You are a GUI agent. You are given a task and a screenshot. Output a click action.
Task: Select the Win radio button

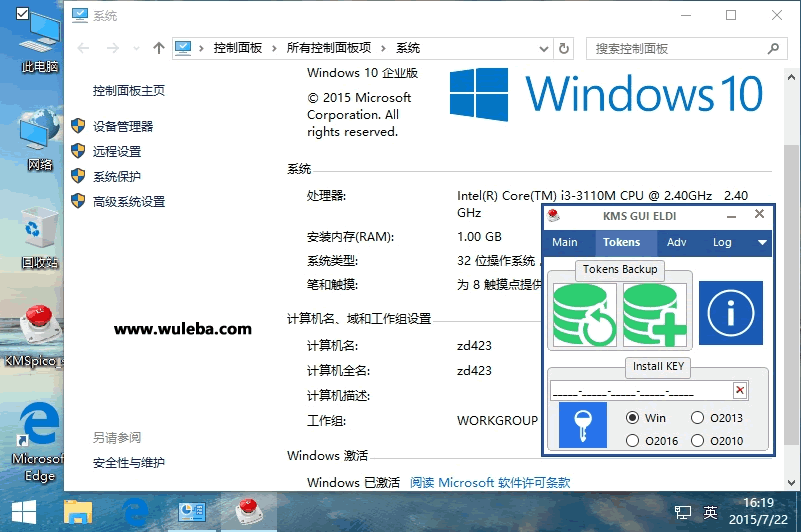(x=632, y=418)
